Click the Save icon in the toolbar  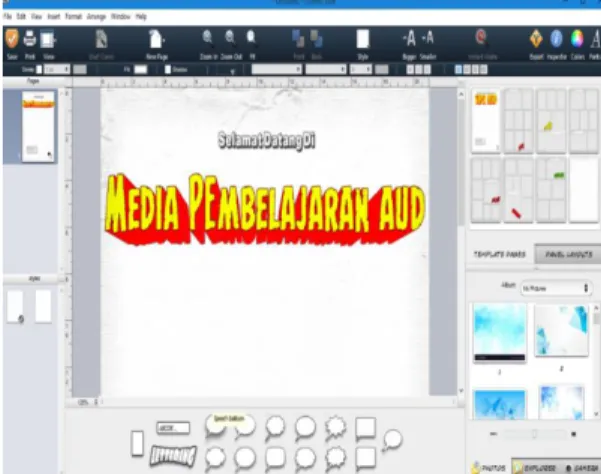tap(12, 39)
